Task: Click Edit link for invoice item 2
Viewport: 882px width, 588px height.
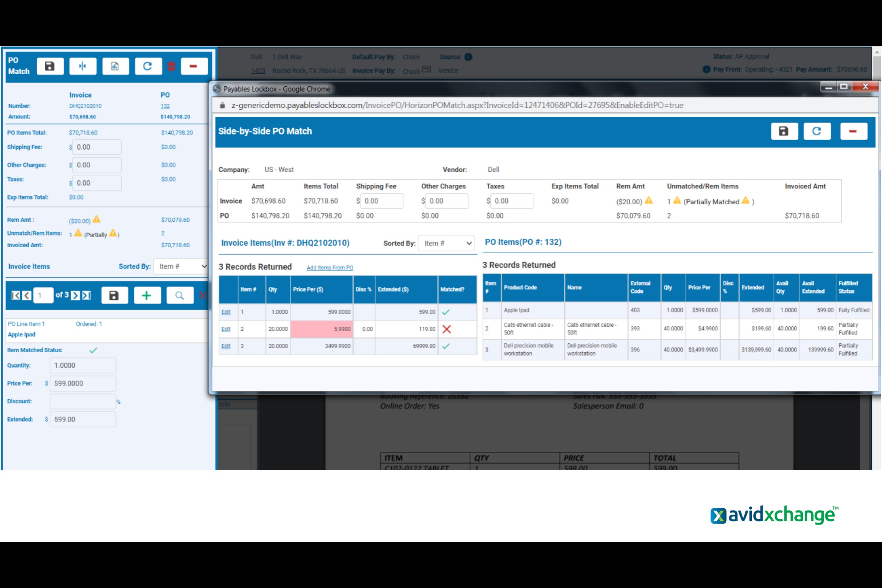Action: [226, 329]
